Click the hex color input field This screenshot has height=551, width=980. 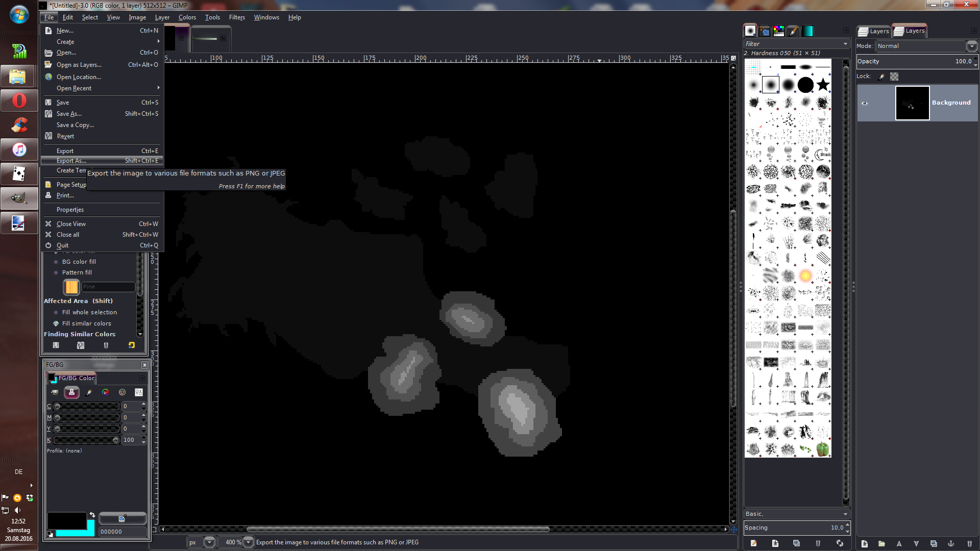[x=122, y=532]
